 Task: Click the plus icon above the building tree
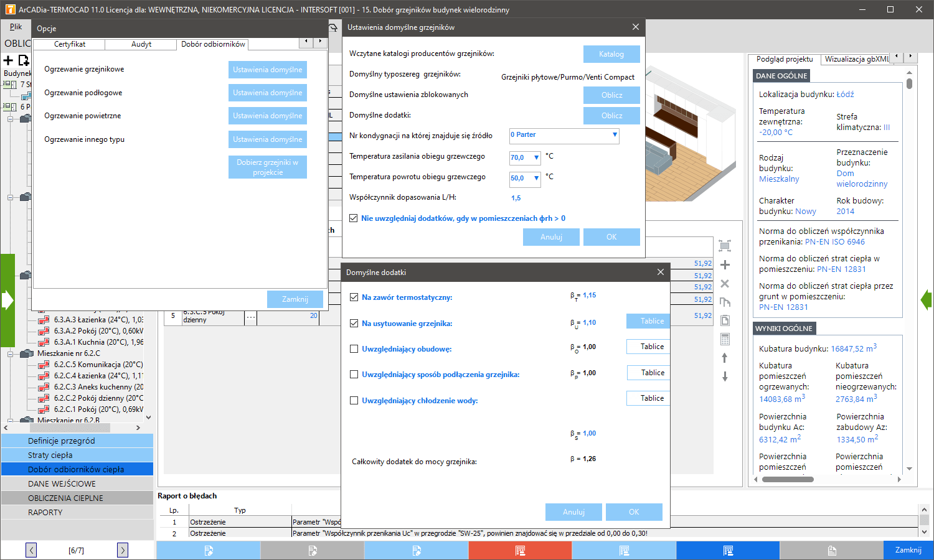coord(8,60)
